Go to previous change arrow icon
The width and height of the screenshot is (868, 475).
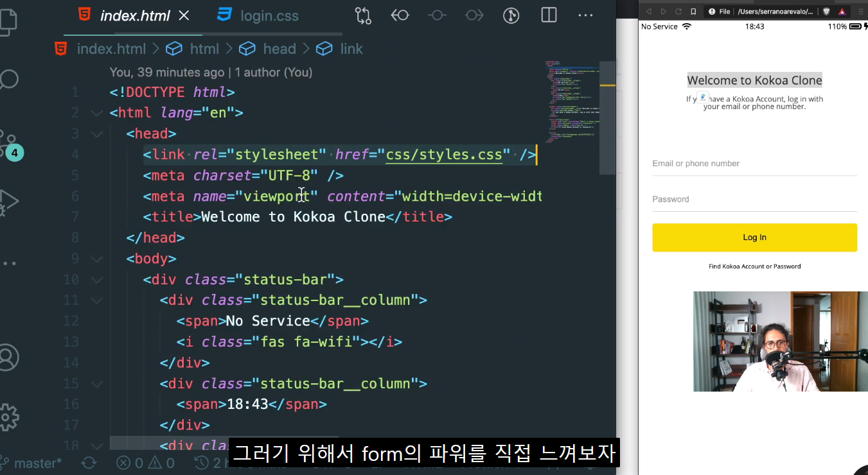coord(400,15)
